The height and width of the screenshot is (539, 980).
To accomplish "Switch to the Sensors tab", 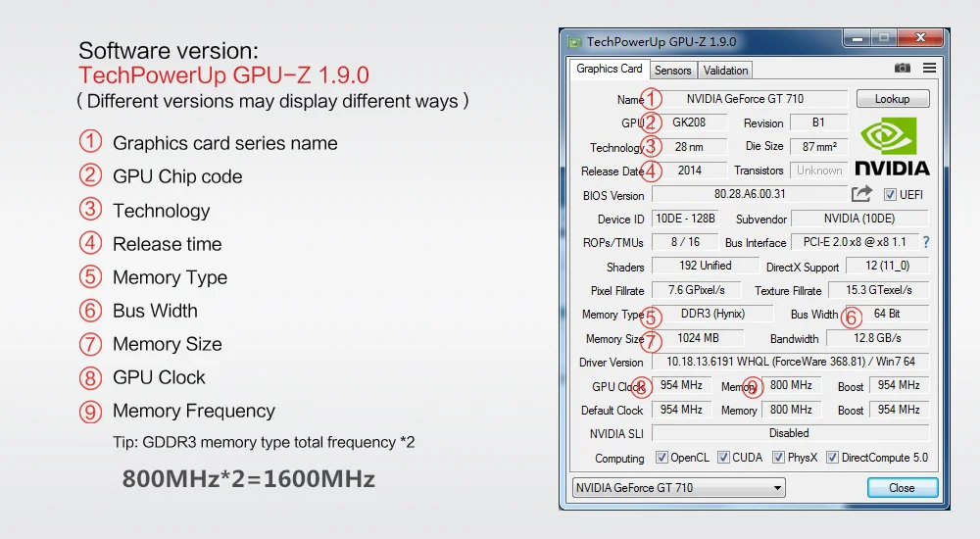I will click(672, 70).
